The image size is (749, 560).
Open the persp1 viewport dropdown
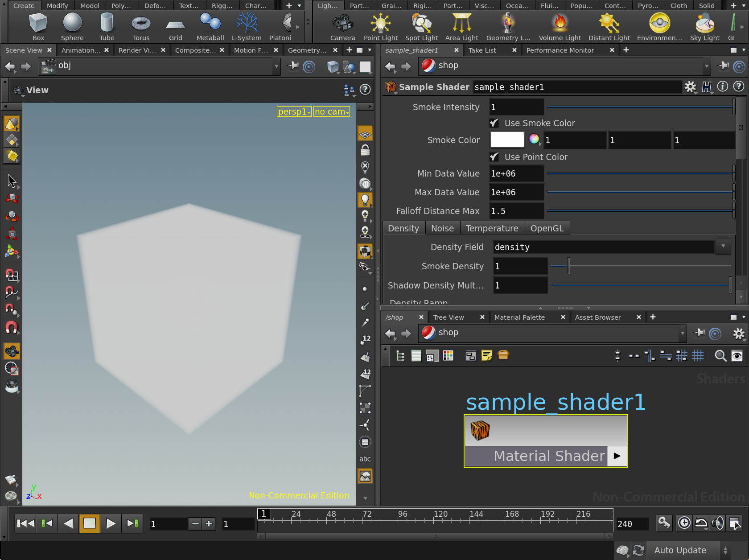294,111
